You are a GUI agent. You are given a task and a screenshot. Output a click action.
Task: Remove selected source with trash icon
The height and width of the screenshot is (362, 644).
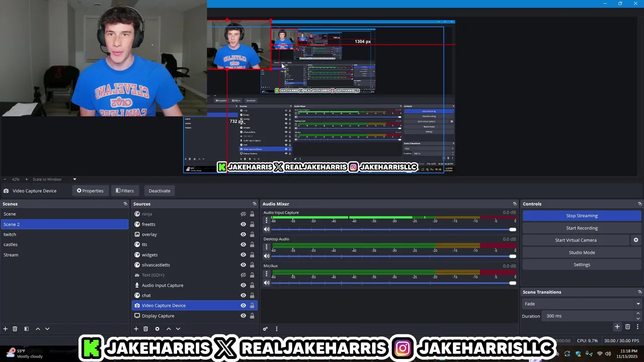(146, 329)
